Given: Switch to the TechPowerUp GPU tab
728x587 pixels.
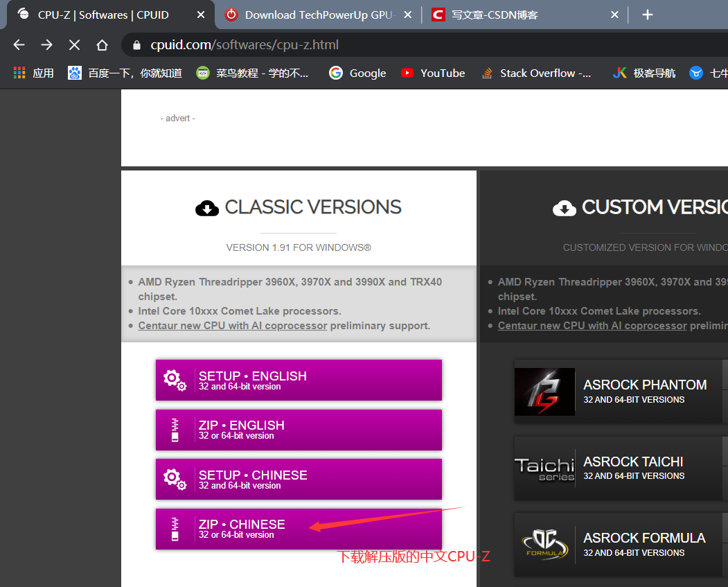Looking at the screenshot, I should [318, 15].
